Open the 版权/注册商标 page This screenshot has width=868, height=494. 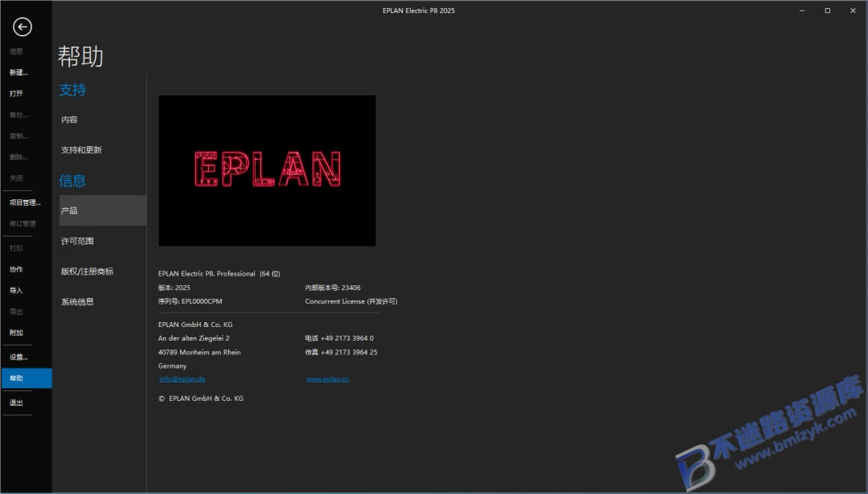click(x=87, y=271)
